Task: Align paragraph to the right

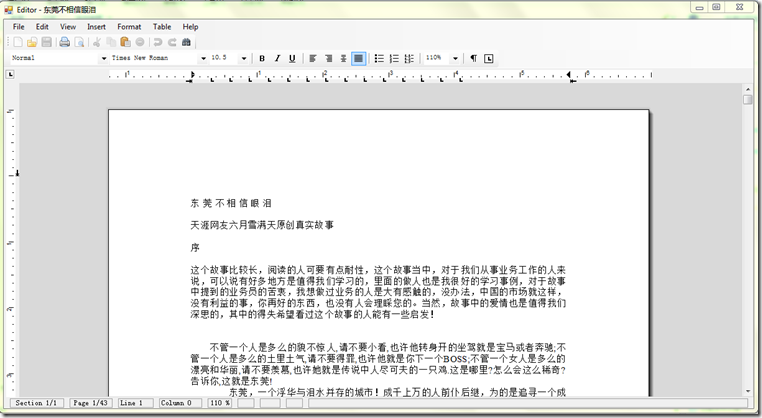Action: point(329,58)
